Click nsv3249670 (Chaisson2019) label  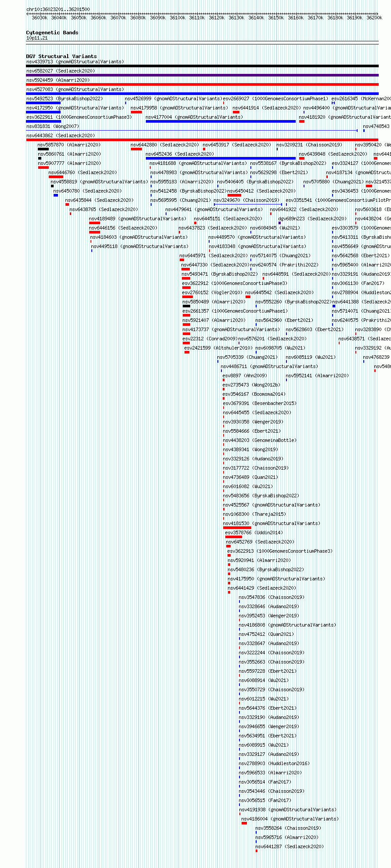(x=246, y=200)
